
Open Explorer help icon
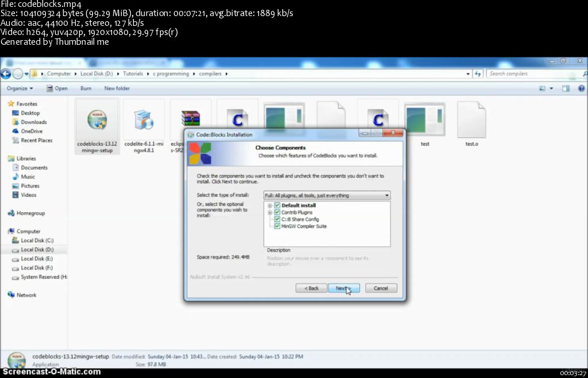pyautogui.click(x=581, y=88)
